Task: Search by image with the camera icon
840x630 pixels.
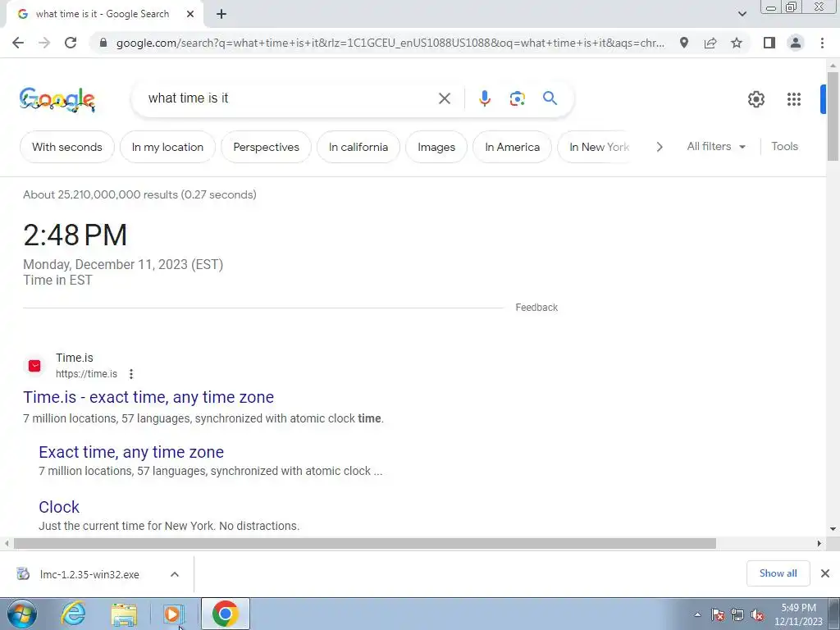Action: tap(517, 98)
